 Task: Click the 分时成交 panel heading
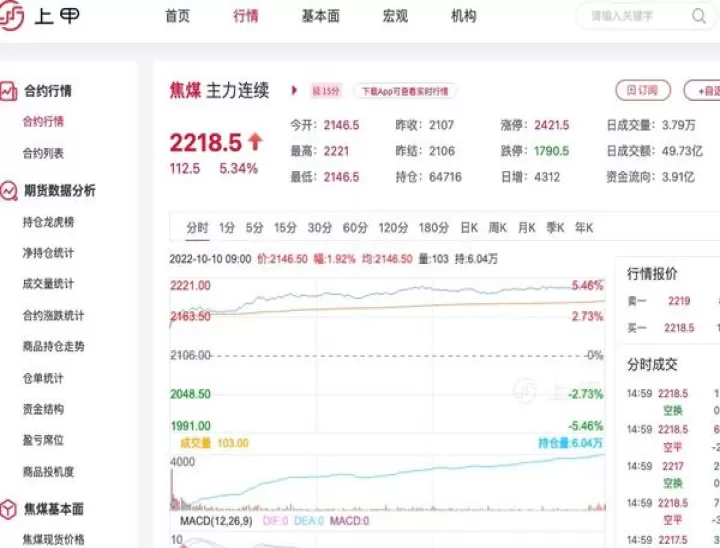pos(652,365)
